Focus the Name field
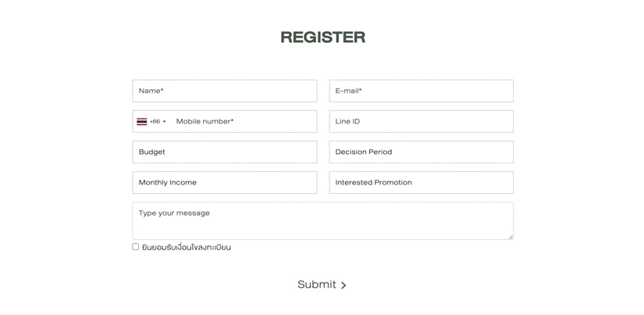The image size is (644, 315). [x=225, y=91]
